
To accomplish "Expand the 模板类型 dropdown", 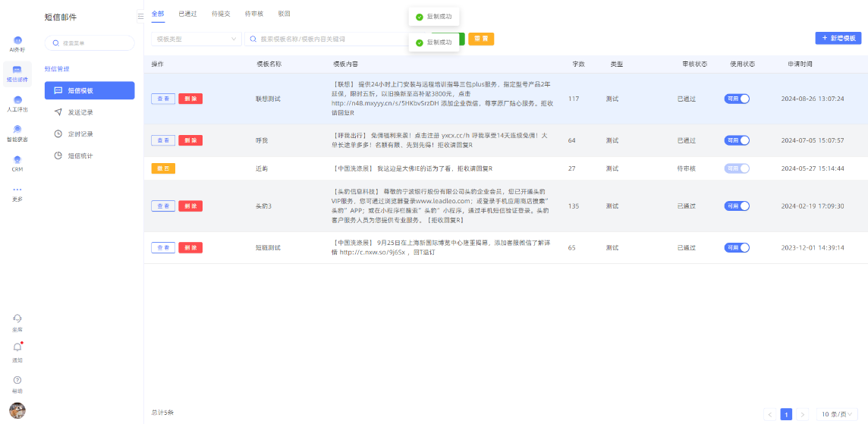I will (196, 39).
